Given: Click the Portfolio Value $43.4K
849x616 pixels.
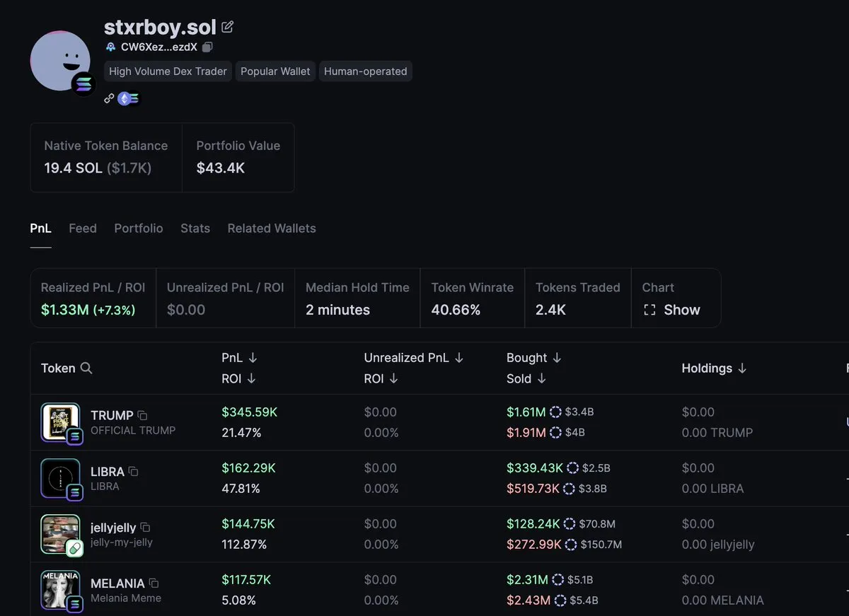Looking at the screenshot, I should (221, 168).
